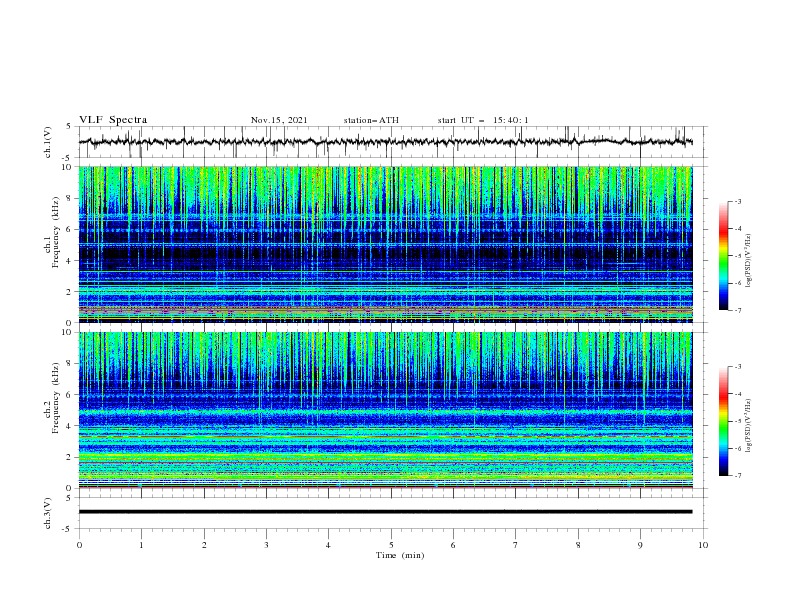
Task: Click the ch.1 spectrogram colorbar
Action: click(x=723, y=256)
